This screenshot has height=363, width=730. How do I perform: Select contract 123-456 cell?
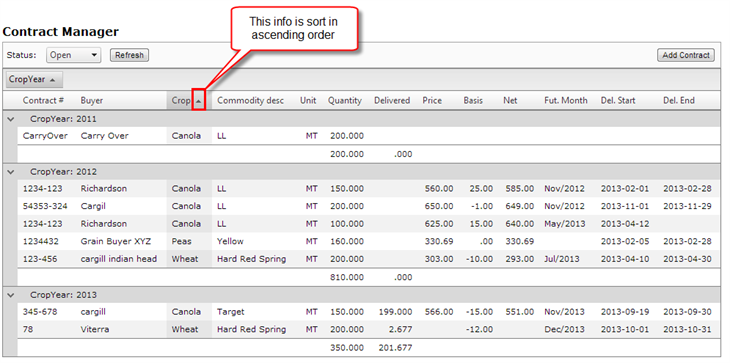click(x=40, y=259)
